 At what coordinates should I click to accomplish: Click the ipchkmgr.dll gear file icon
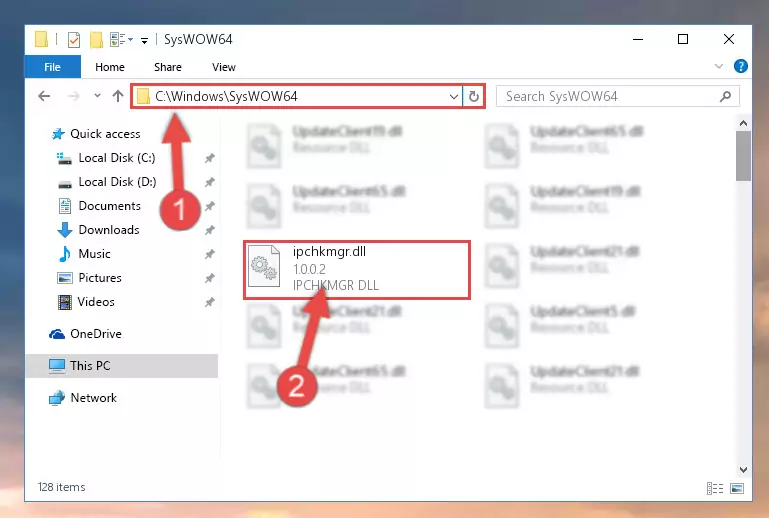pos(264,266)
